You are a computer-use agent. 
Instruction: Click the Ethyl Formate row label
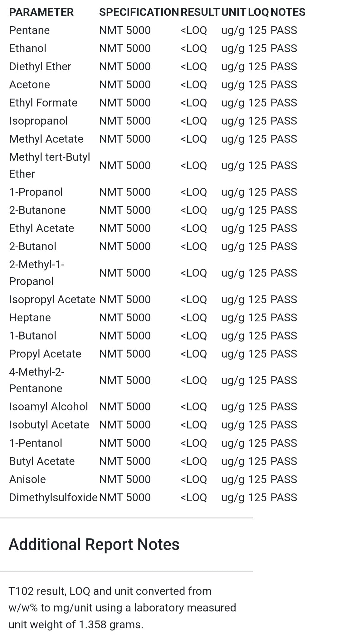pyautogui.click(x=43, y=103)
